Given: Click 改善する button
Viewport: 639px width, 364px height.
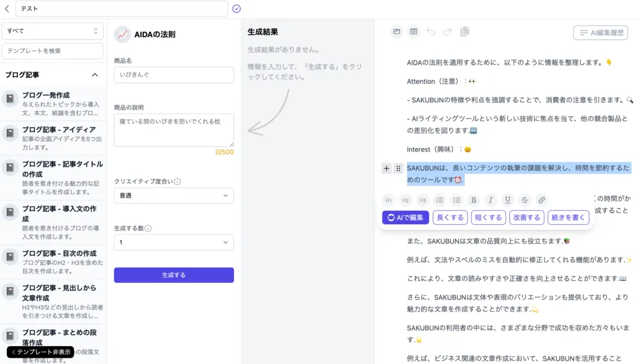Looking at the screenshot, I should pyautogui.click(x=527, y=217).
